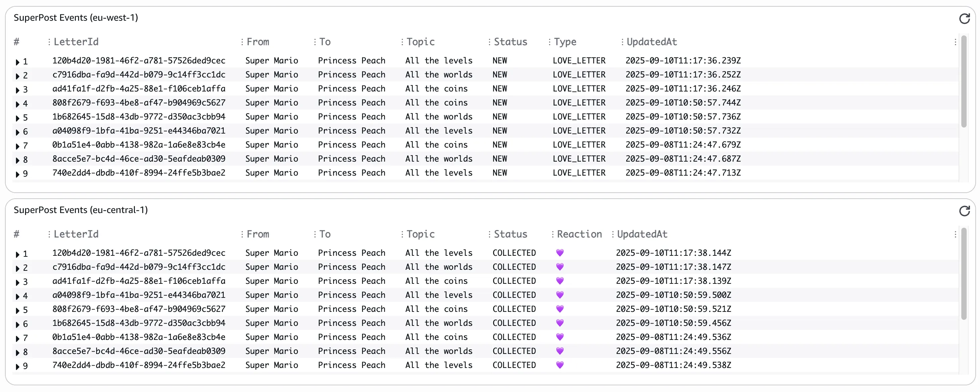
Task: Click the eu-west-1 table vertical scrollbar
Action: tap(964, 81)
